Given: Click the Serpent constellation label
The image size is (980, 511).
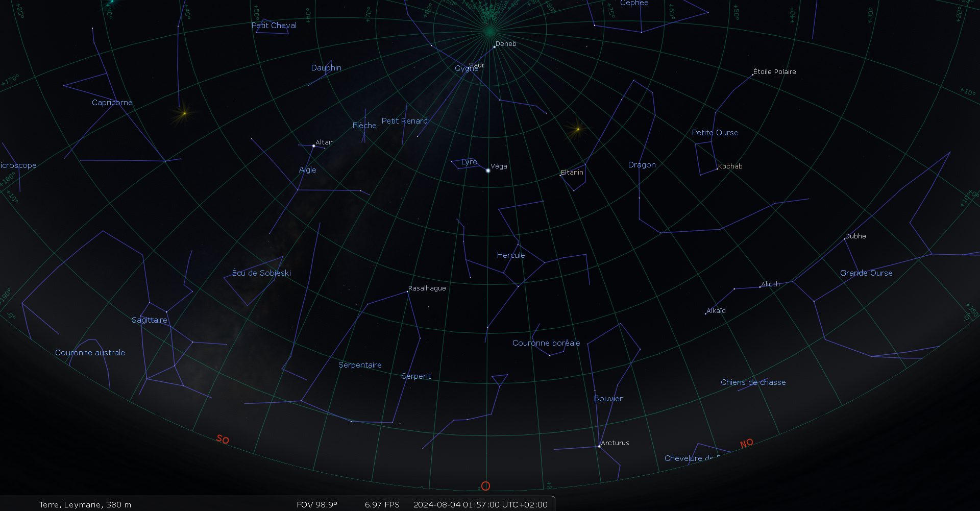Looking at the screenshot, I should [416, 376].
